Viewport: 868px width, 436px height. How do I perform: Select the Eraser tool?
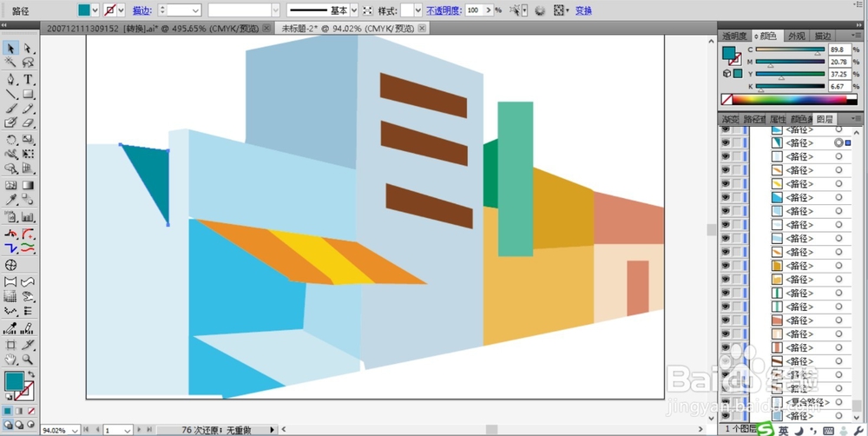[28, 122]
